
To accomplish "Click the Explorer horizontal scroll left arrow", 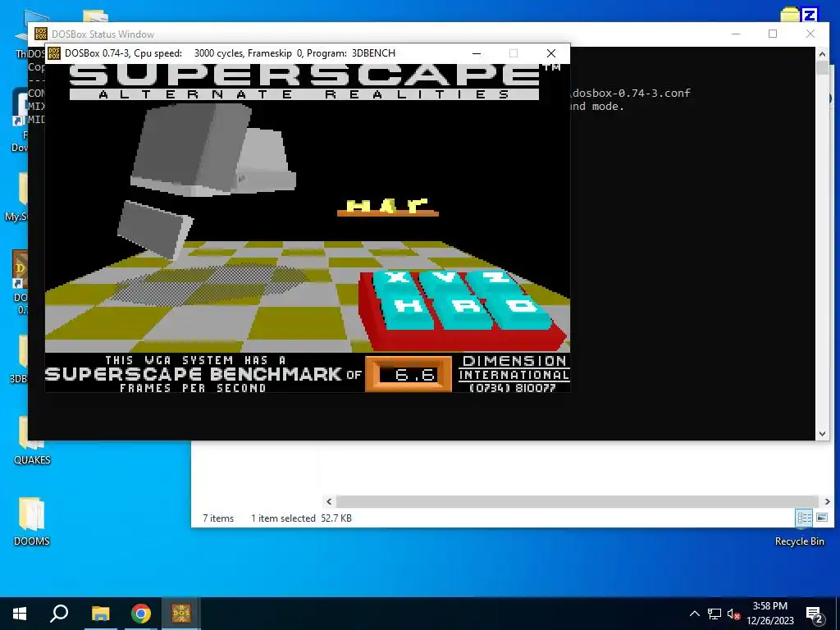I will (329, 501).
